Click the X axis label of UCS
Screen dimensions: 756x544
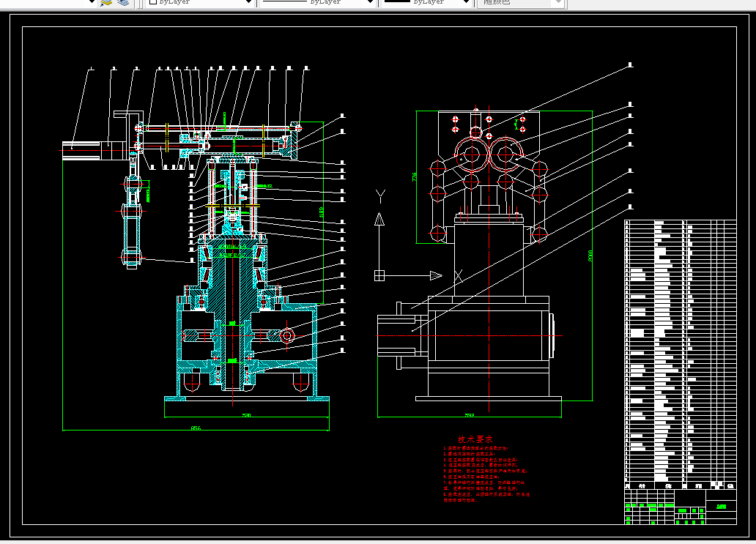tap(458, 276)
